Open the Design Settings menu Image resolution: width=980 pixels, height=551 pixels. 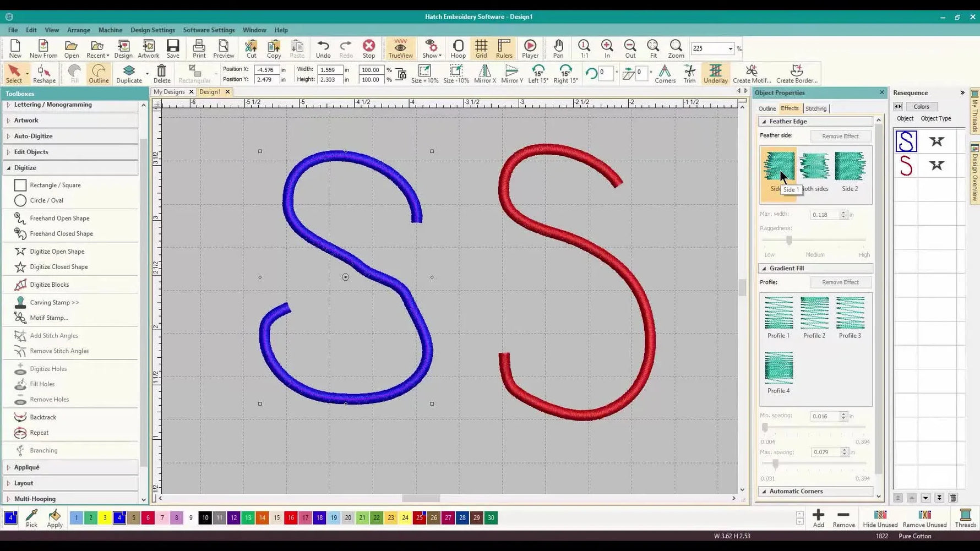(153, 30)
